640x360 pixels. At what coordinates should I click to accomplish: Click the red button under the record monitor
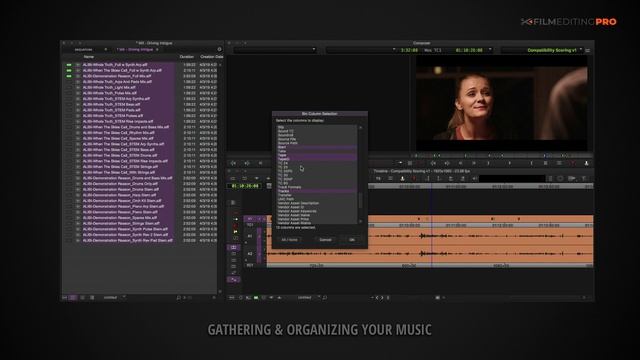(x=573, y=163)
